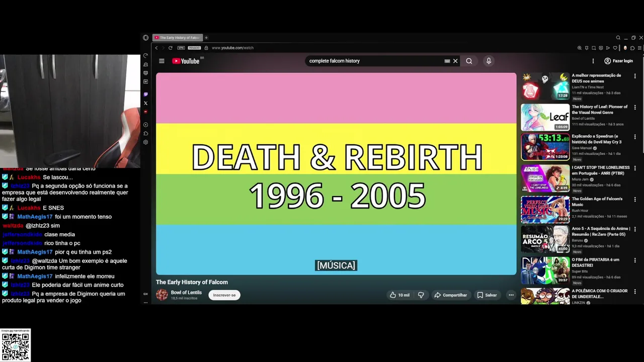This screenshot has width=644, height=362.
Task: Open more actions menu under video
Action: point(511,295)
